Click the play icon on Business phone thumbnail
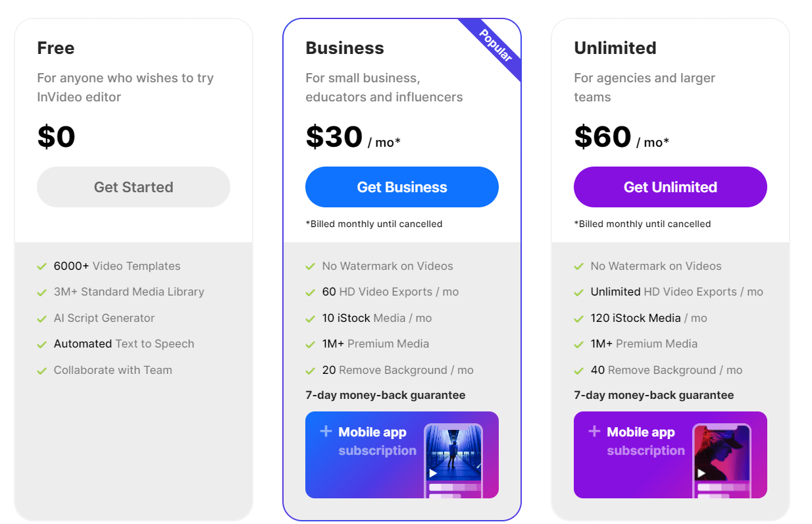812x524 pixels. coord(433,473)
